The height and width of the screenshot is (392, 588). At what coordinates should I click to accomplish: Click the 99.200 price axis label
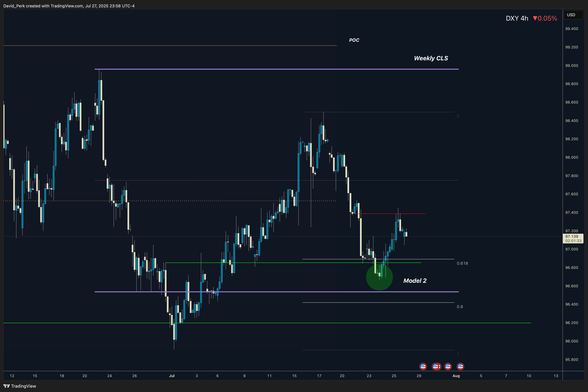(x=572, y=47)
